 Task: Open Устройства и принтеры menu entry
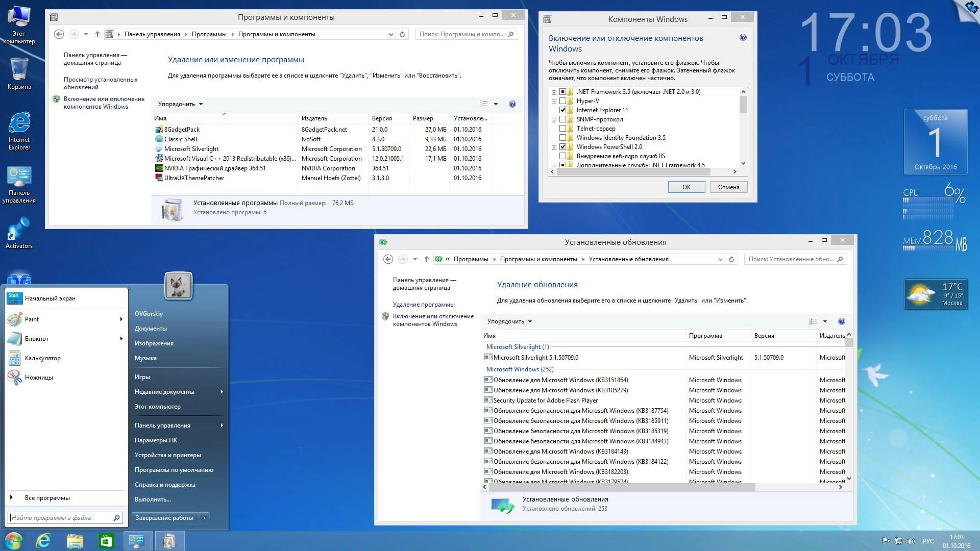coord(168,455)
